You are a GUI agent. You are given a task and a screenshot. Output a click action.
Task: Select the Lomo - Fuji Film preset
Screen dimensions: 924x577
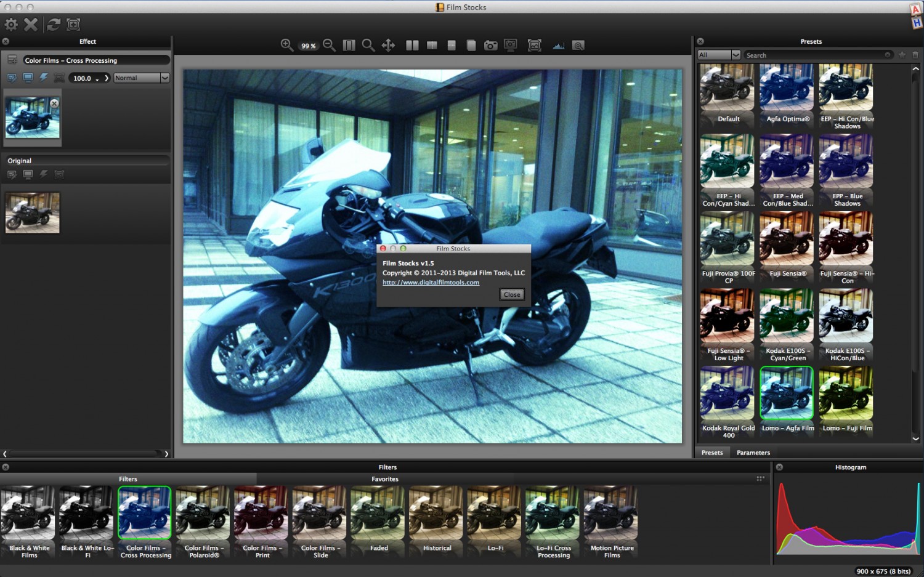(x=846, y=399)
